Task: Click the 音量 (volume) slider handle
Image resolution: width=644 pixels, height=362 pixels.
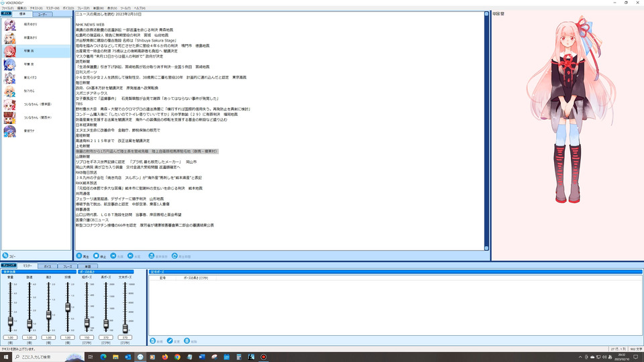Action: 10,321
